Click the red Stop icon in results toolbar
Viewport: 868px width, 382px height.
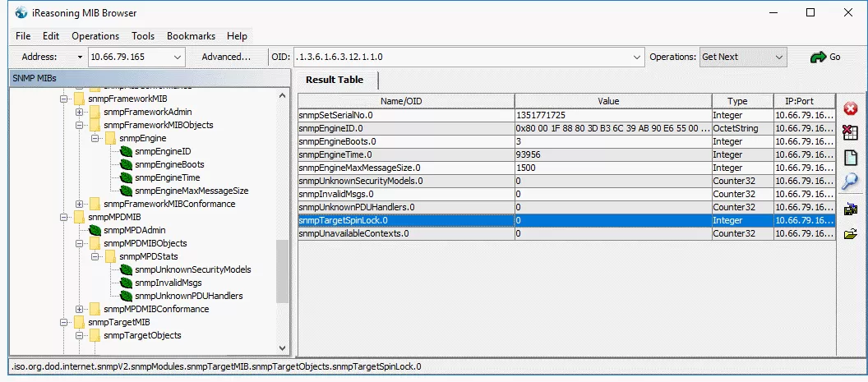point(851,109)
